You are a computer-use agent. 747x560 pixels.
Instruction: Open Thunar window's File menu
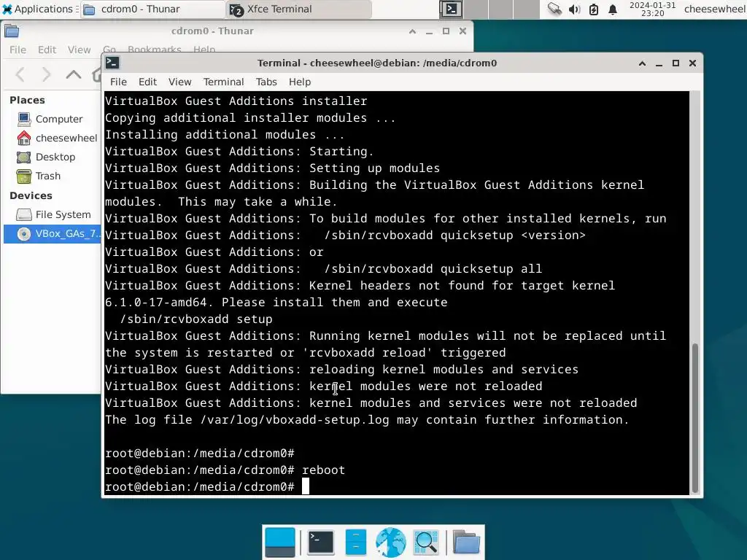point(18,50)
